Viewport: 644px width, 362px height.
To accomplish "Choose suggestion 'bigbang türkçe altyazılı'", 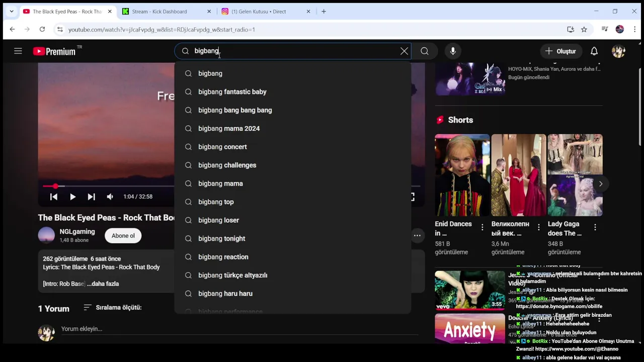I will coord(293,275).
